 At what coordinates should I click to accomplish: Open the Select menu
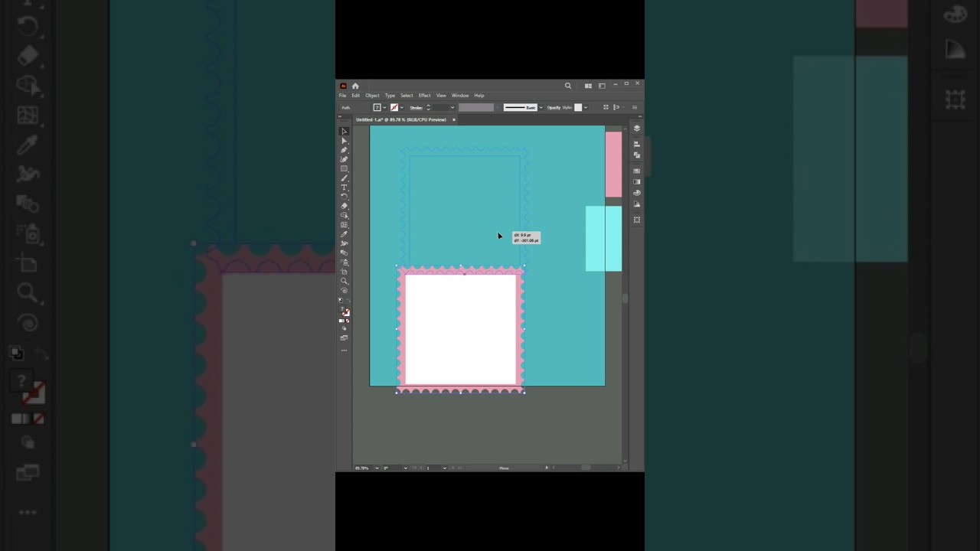407,95
